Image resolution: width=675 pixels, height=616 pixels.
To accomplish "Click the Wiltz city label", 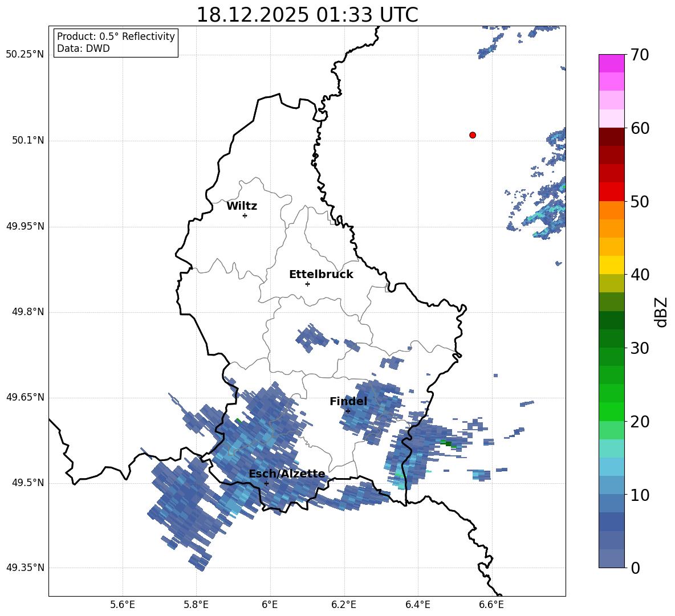I will [x=242, y=206].
